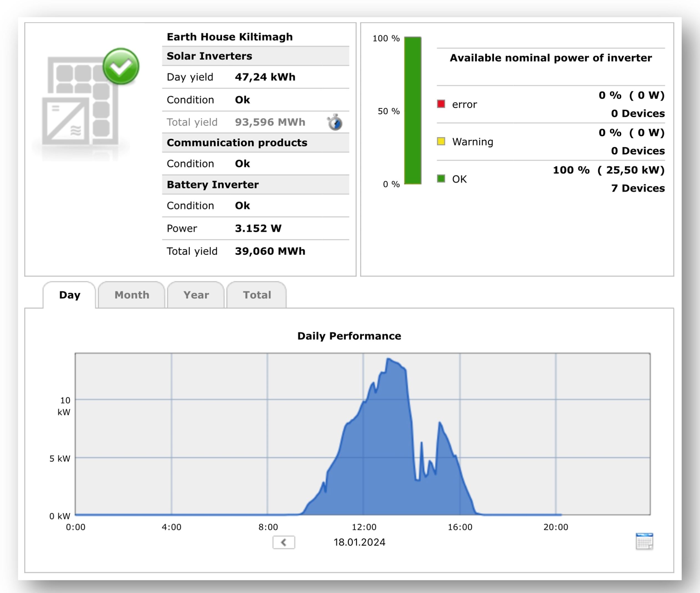The height and width of the screenshot is (593, 700).
Task: Click the Earth House Kiltimagh title
Action: point(229,37)
